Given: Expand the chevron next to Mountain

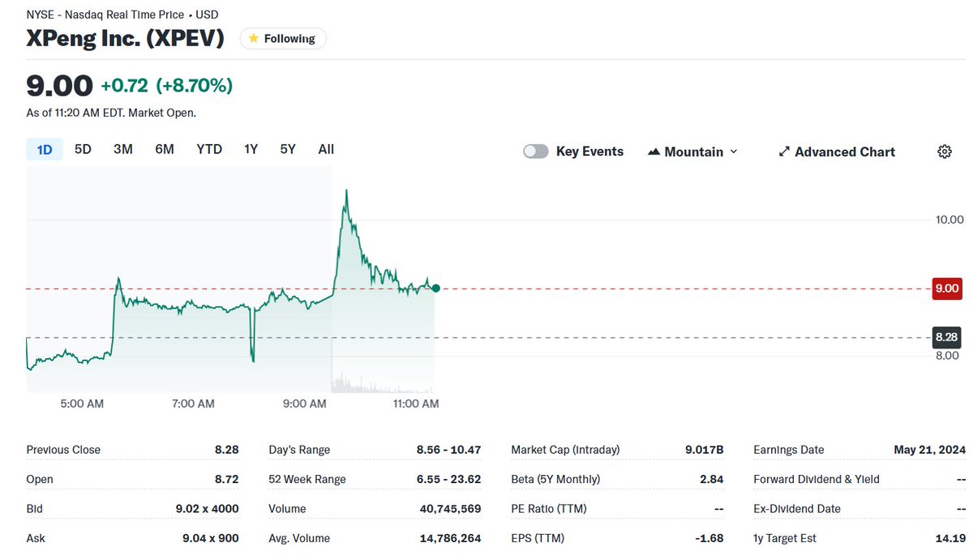Looking at the screenshot, I should pyautogui.click(x=734, y=152).
